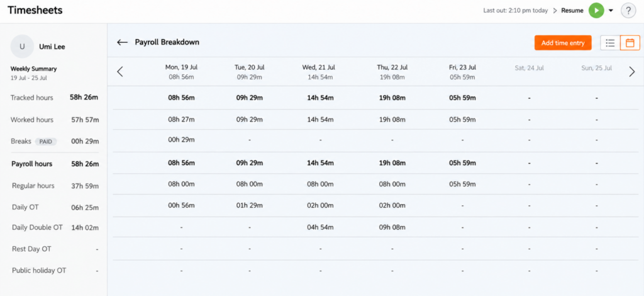Click Wednesday's 04h 54m double OT cell
Image resolution: width=644 pixels, height=296 pixels.
click(320, 227)
